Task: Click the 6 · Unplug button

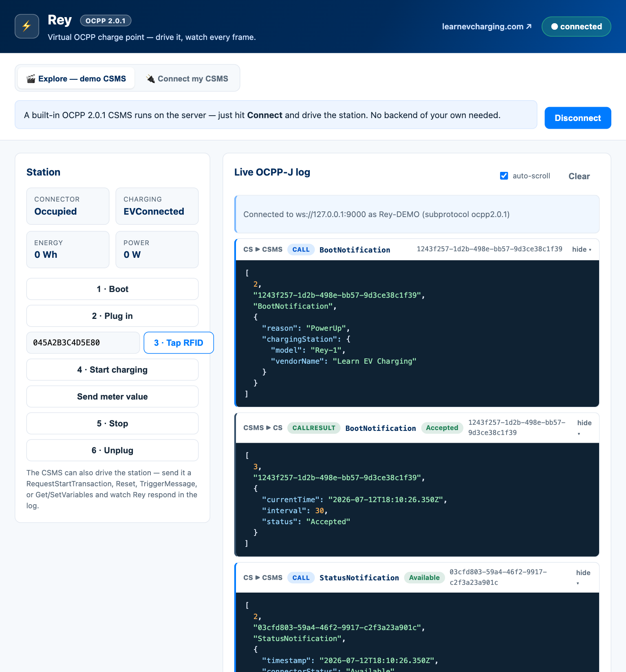Action: coord(112,450)
